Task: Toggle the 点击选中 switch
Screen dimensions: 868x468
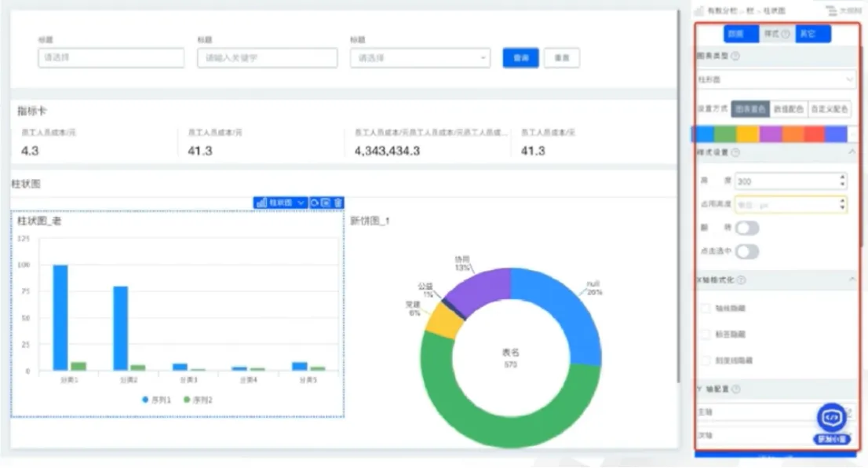Action: click(x=747, y=251)
